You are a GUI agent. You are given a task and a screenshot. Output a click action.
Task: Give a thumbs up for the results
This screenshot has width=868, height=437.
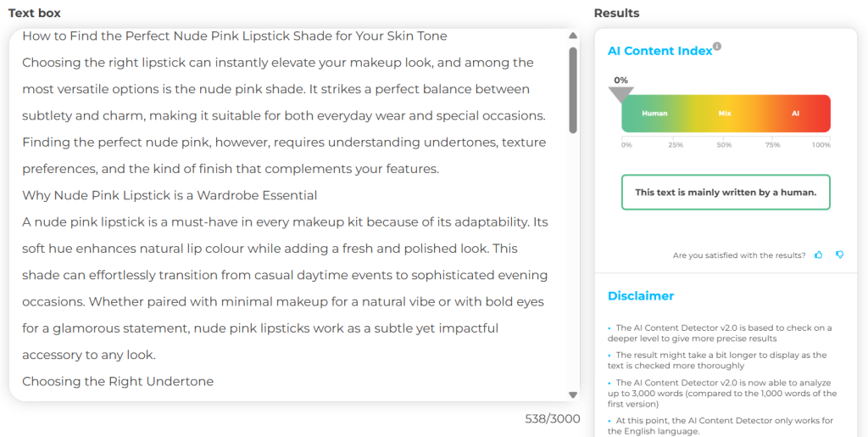pyautogui.click(x=819, y=255)
